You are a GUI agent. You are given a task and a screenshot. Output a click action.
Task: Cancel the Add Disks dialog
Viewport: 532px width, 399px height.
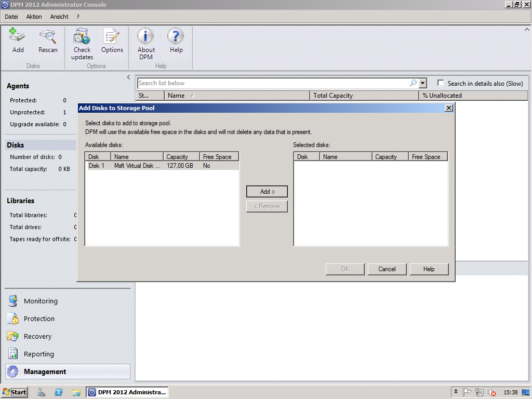point(387,269)
